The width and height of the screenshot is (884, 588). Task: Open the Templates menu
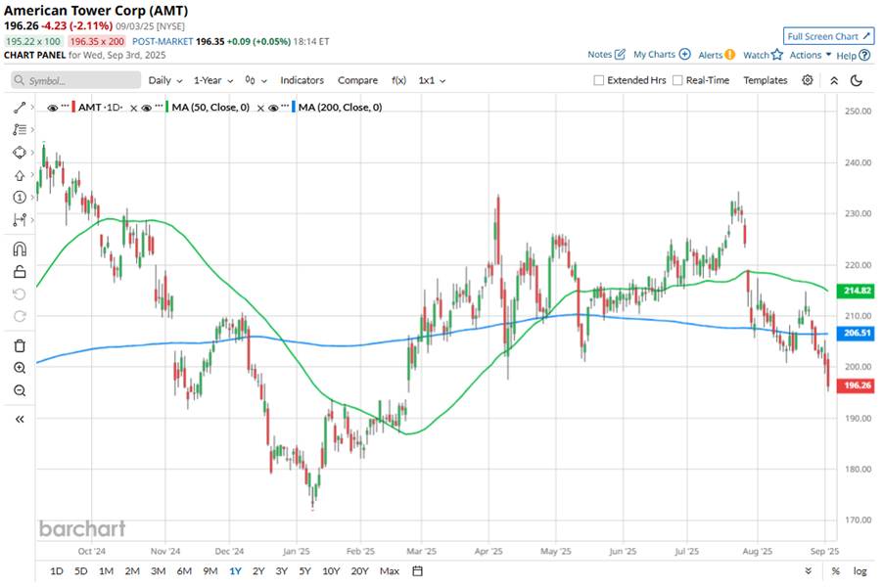click(x=765, y=80)
